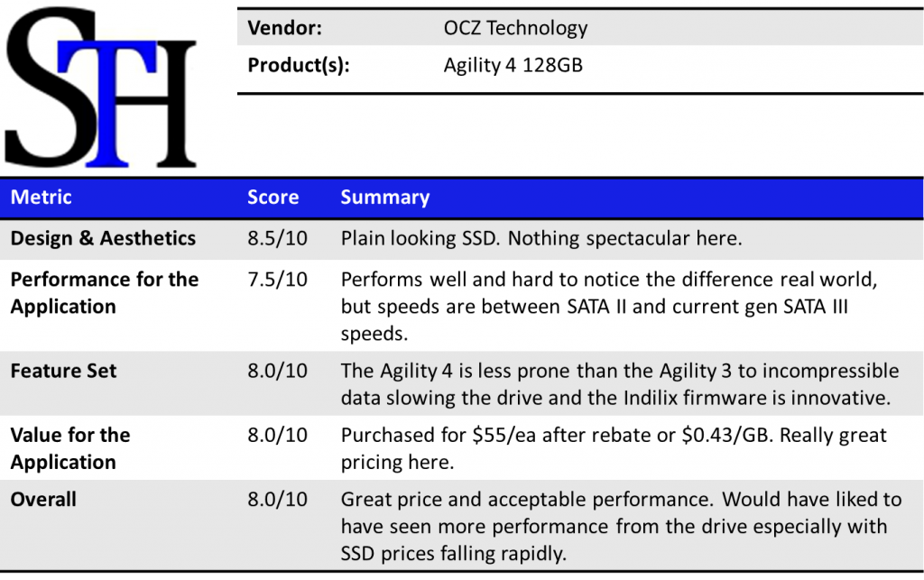Select the Feature Set row label
This screenshot has width=924, height=580.
pos(63,371)
